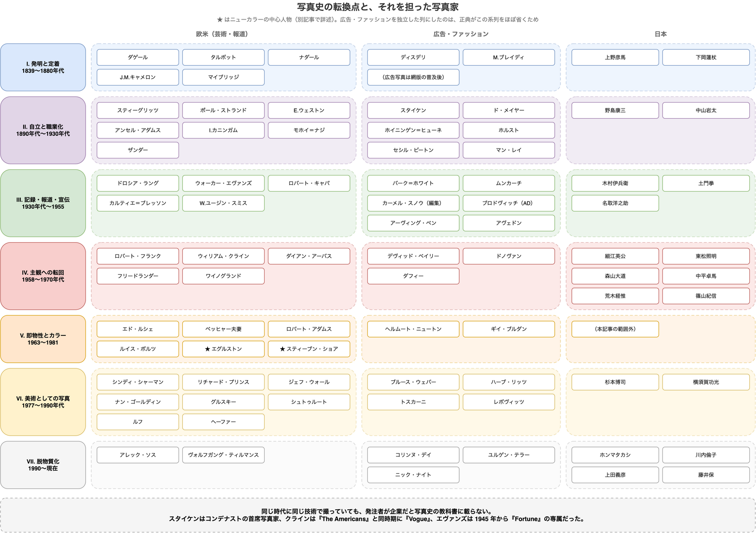Viewport: 756px width, 533px height.
Task: Select the アンセル・アダムス box
Action: coord(137,130)
